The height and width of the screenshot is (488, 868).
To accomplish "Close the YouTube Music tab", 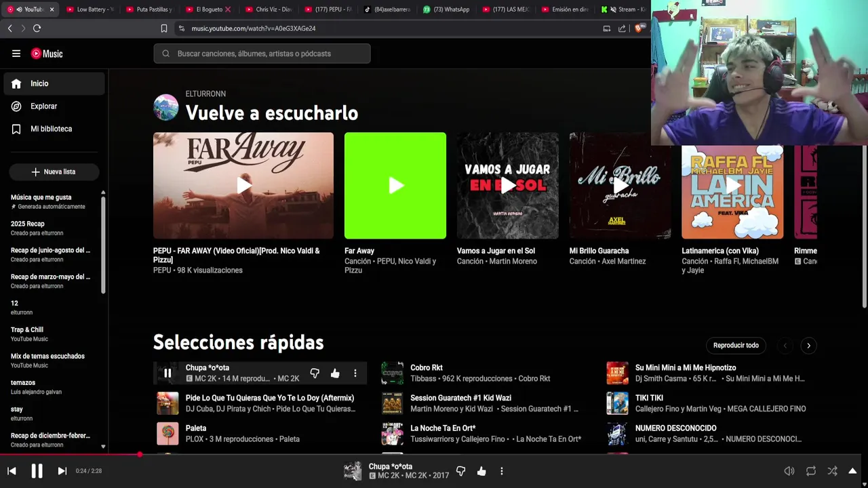I will click(x=52, y=9).
